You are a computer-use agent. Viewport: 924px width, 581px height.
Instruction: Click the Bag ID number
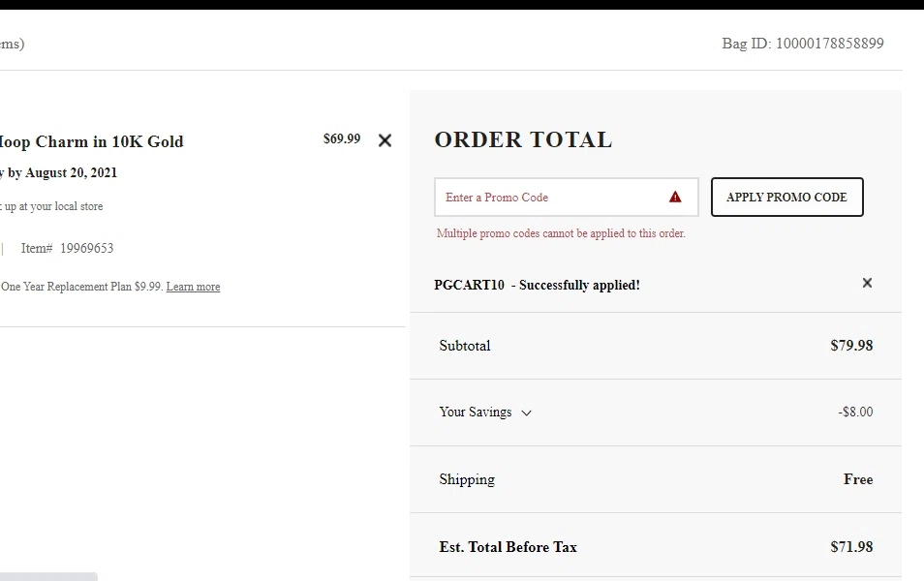(x=829, y=44)
